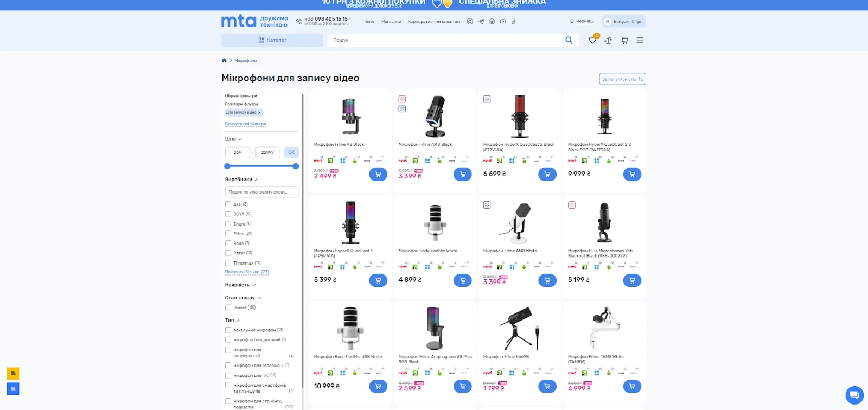Screen dimensions: 868x410
Task: Open the wishlist heart icon
Action: click(x=592, y=40)
